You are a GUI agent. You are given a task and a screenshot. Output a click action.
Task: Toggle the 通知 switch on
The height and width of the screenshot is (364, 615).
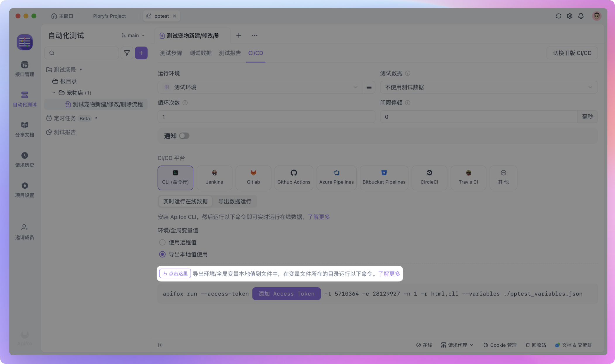[184, 136]
